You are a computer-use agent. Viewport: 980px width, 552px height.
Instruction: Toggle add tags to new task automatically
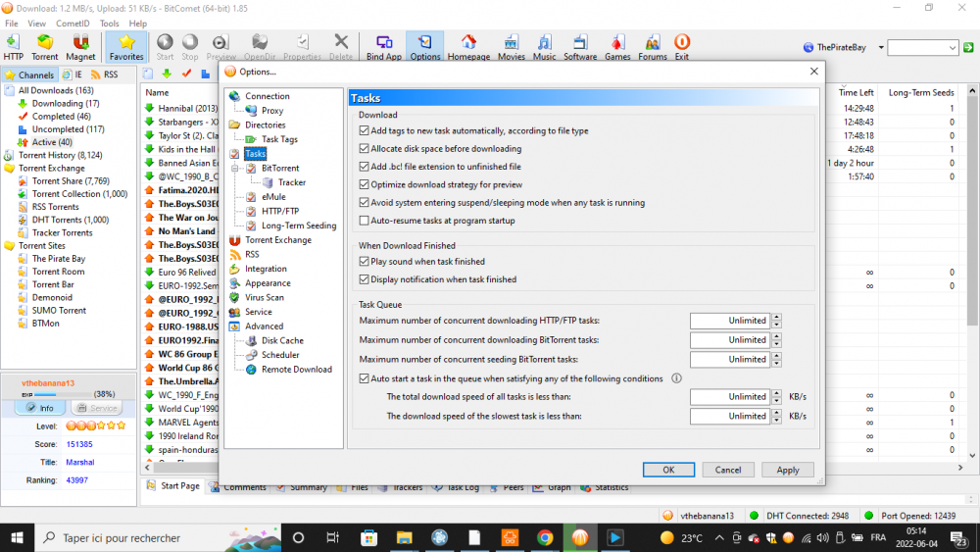point(364,130)
